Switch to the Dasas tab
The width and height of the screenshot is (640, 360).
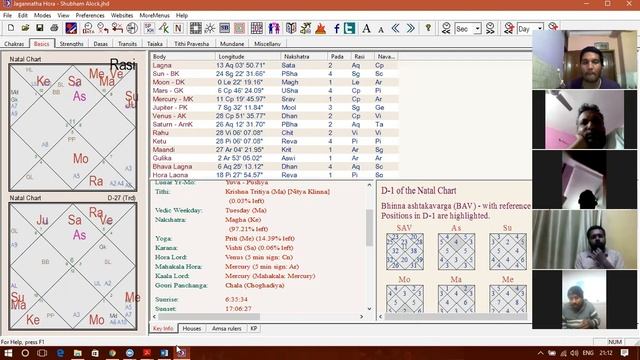tap(100, 44)
